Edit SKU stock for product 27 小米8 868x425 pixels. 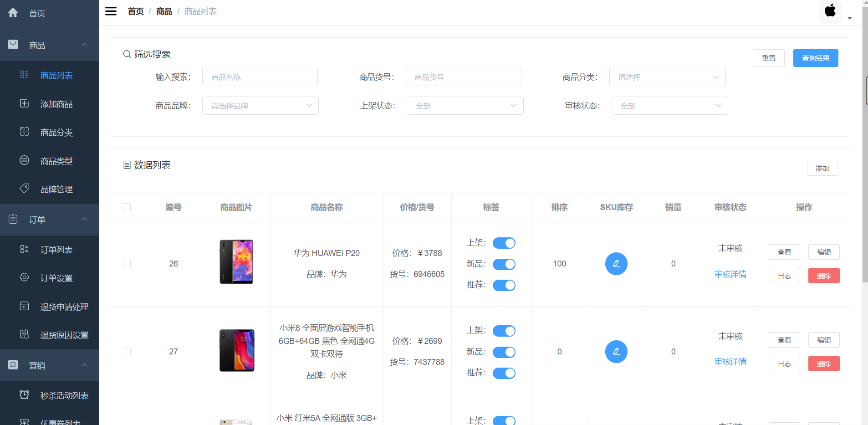(616, 352)
